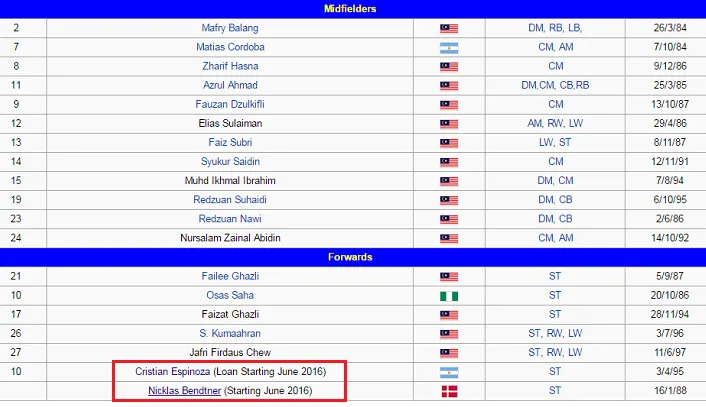
Task: Go to the Redzuan Suhaidi link
Action: click(x=229, y=199)
